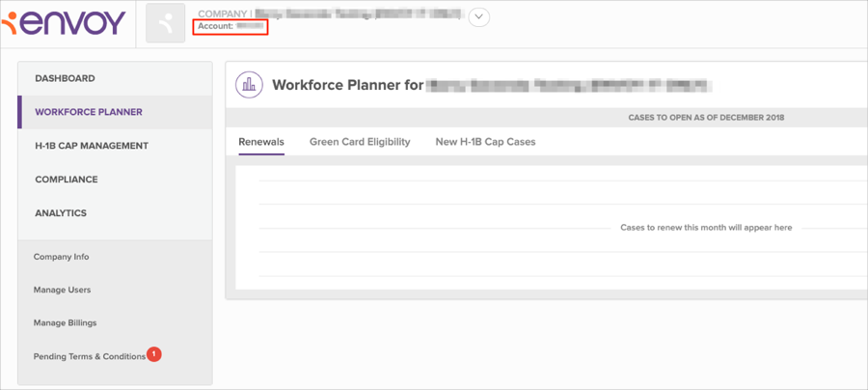Go to H-1B Cap Management

tap(92, 146)
